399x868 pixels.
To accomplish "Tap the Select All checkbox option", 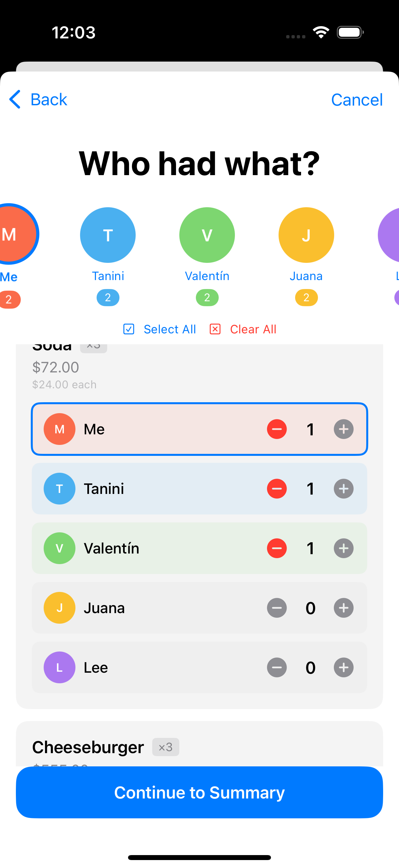I will point(159,329).
